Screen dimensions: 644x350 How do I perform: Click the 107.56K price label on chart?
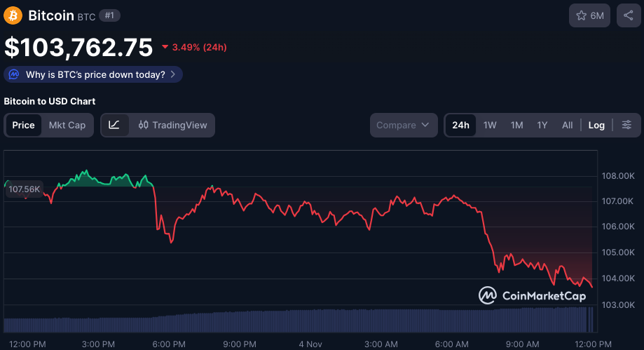click(x=24, y=189)
